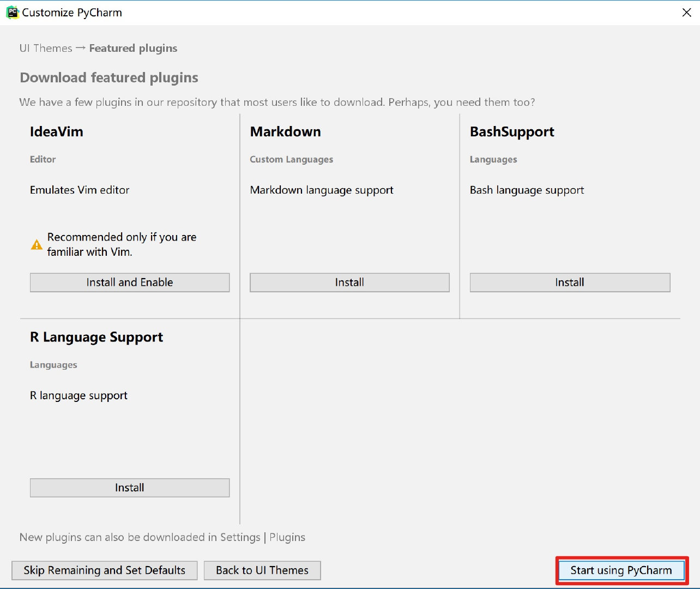
Task: Click the BashSupport plugin title
Action: (x=512, y=132)
